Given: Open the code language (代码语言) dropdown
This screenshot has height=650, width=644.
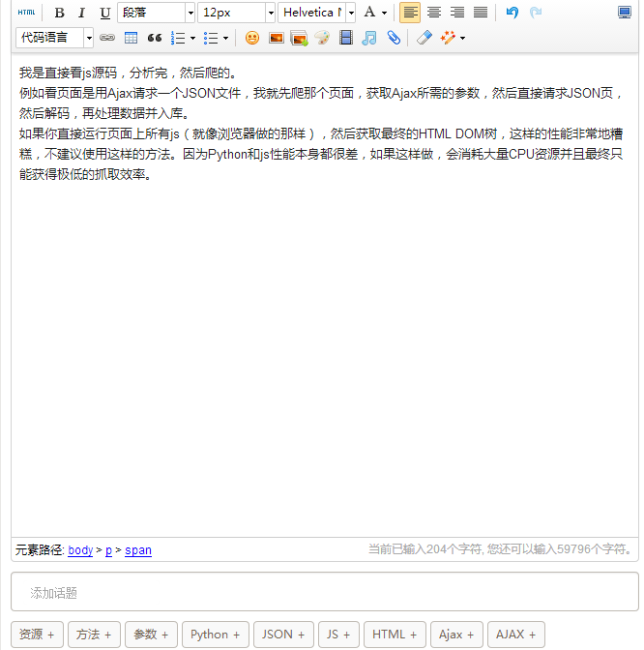Looking at the screenshot, I should click(55, 38).
